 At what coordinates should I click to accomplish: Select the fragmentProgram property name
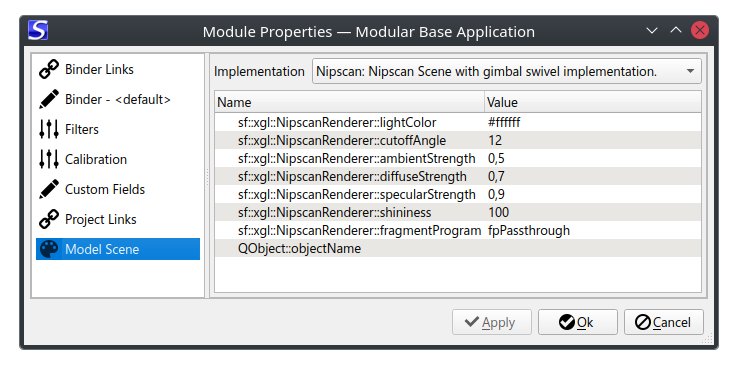[359, 230]
